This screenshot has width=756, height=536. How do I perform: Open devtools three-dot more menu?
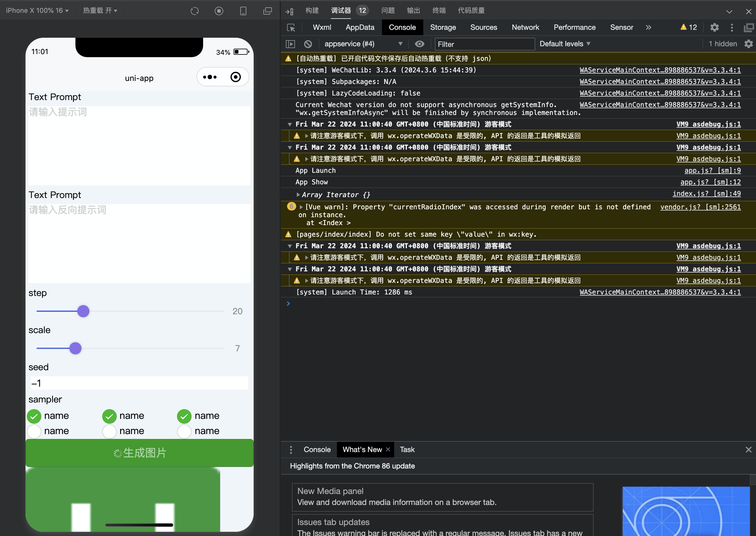[x=732, y=27]
